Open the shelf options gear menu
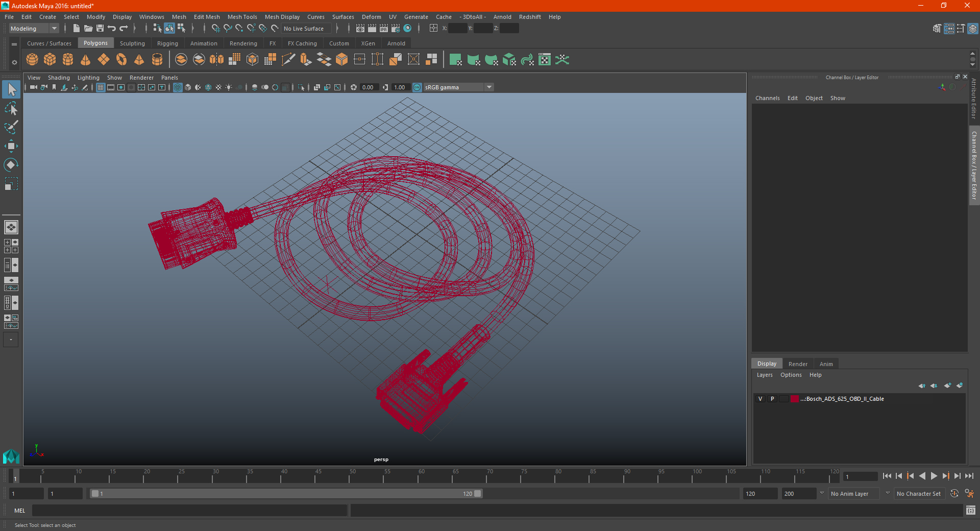Screen dimensions: 980x531 point(14,63)
